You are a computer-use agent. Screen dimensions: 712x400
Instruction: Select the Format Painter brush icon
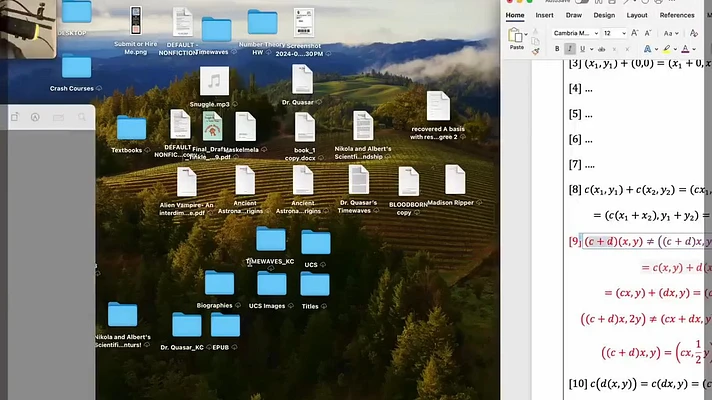click(535, 51)
